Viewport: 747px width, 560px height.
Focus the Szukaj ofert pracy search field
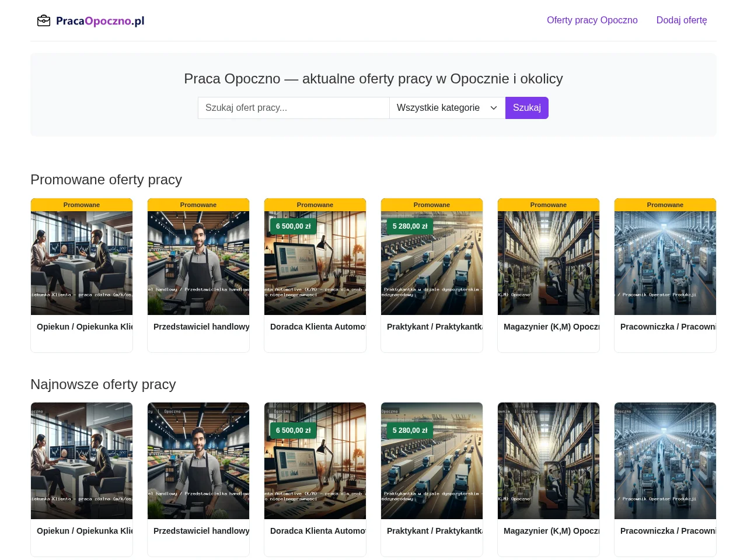pyautogui.click(x=294, y=108)
